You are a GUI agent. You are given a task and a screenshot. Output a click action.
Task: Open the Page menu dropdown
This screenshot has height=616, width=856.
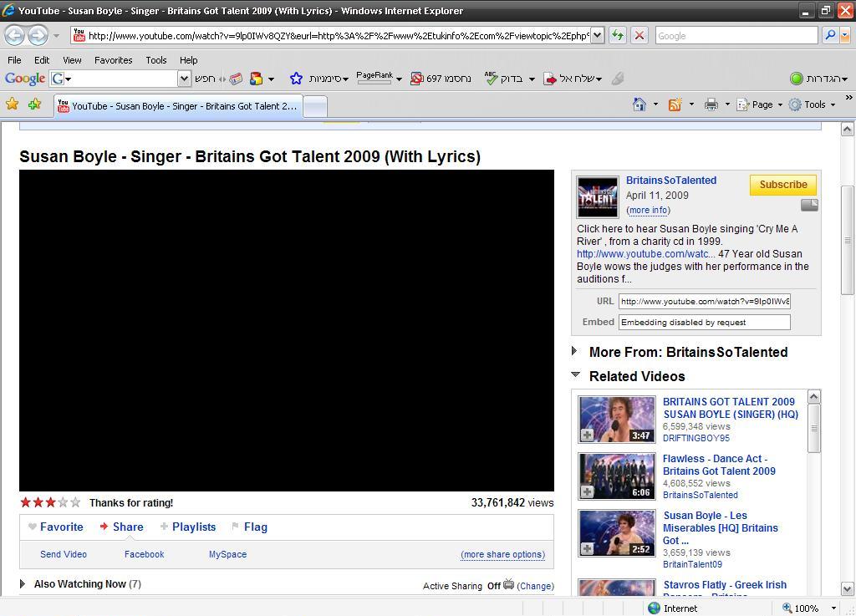point(780,104)
